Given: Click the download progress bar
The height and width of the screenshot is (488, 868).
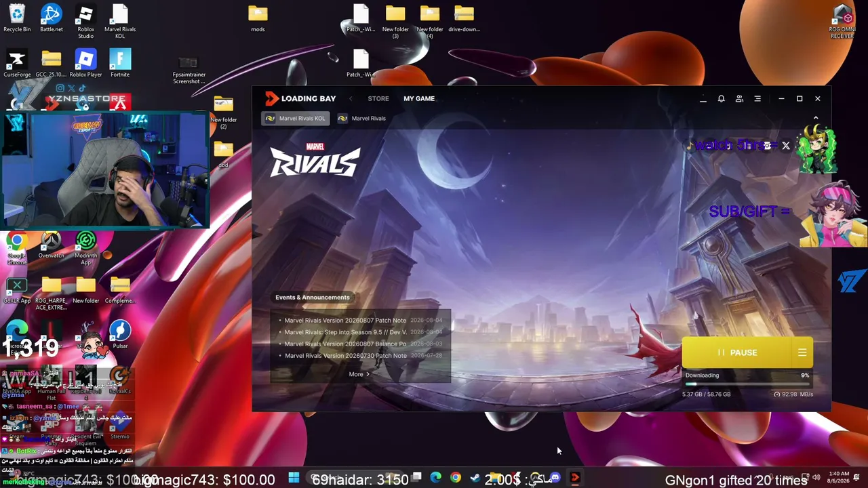Looking at the screenshot, I should [747, 384].
